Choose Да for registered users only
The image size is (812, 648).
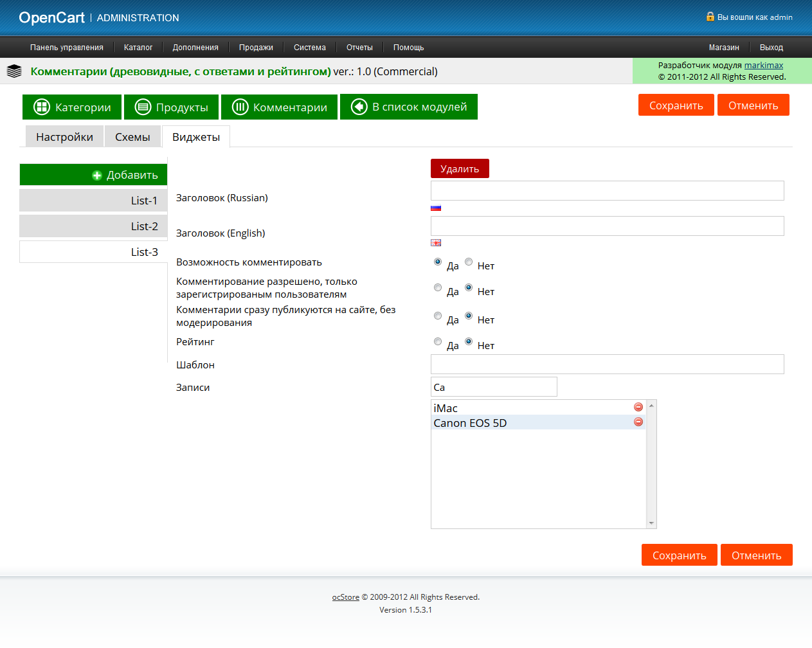tap(438, 287)
